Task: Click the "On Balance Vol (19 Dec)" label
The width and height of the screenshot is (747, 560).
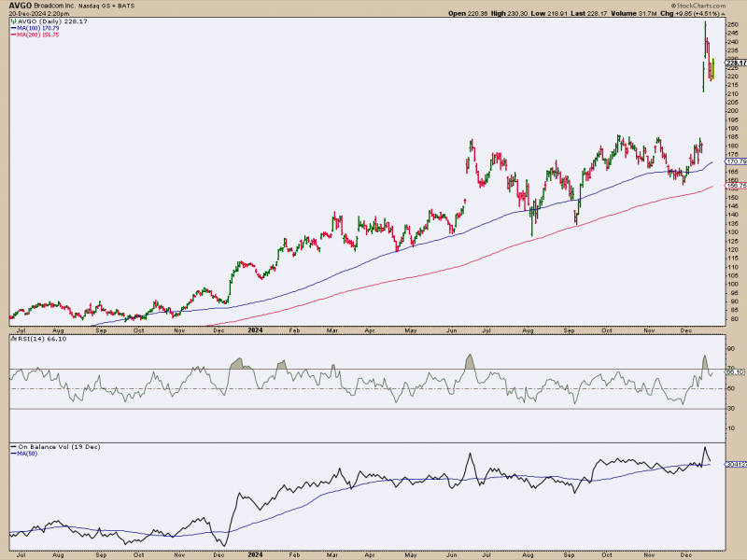Action: [x=59, y=447]
